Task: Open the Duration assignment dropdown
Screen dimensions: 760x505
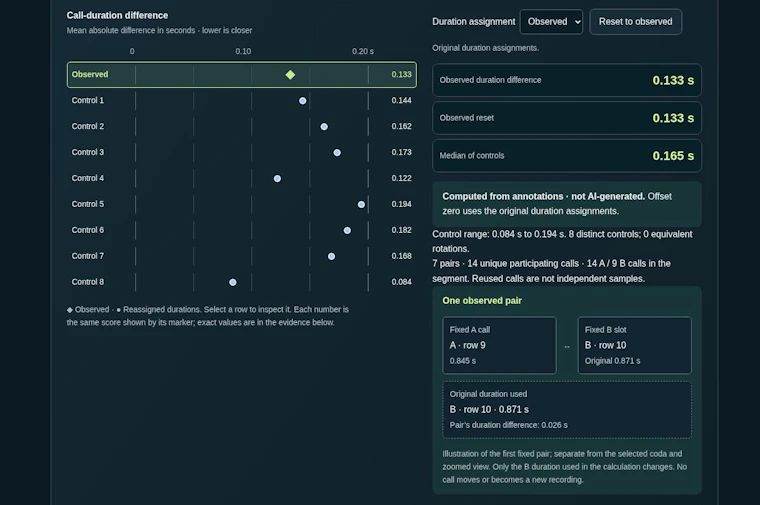Action: pyautogui.click(x=551, y=22)
